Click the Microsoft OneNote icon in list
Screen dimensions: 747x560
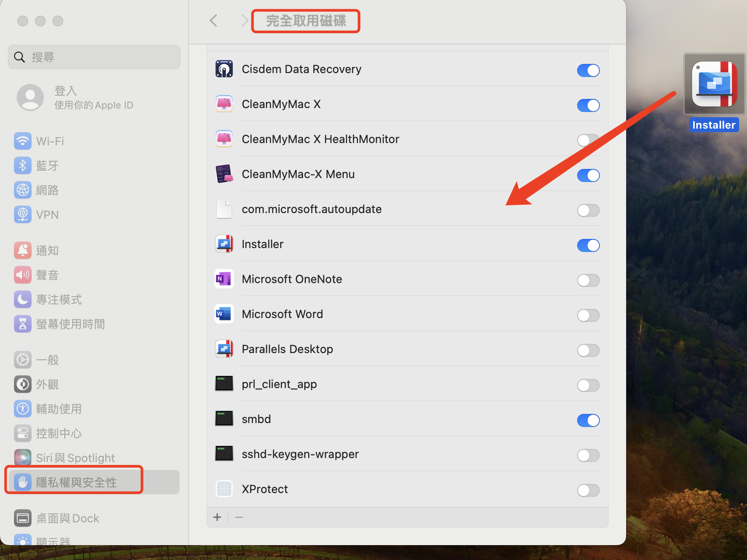[224, 279]
